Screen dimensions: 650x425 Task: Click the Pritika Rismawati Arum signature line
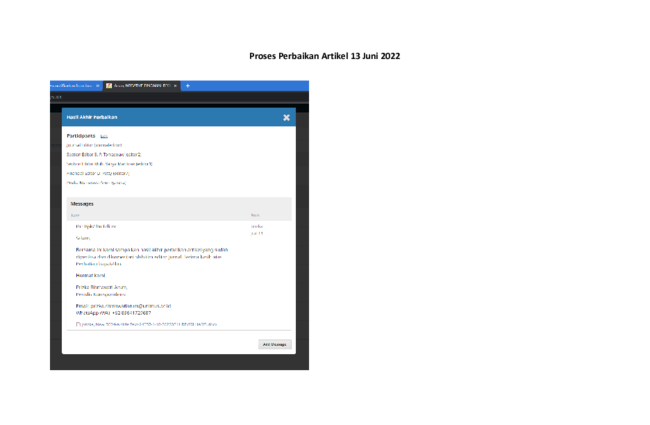click(x=101, y=287)
